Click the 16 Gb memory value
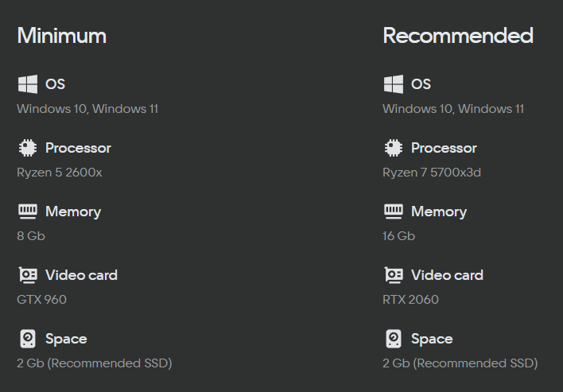563x392 pixels. pos(399,236)
